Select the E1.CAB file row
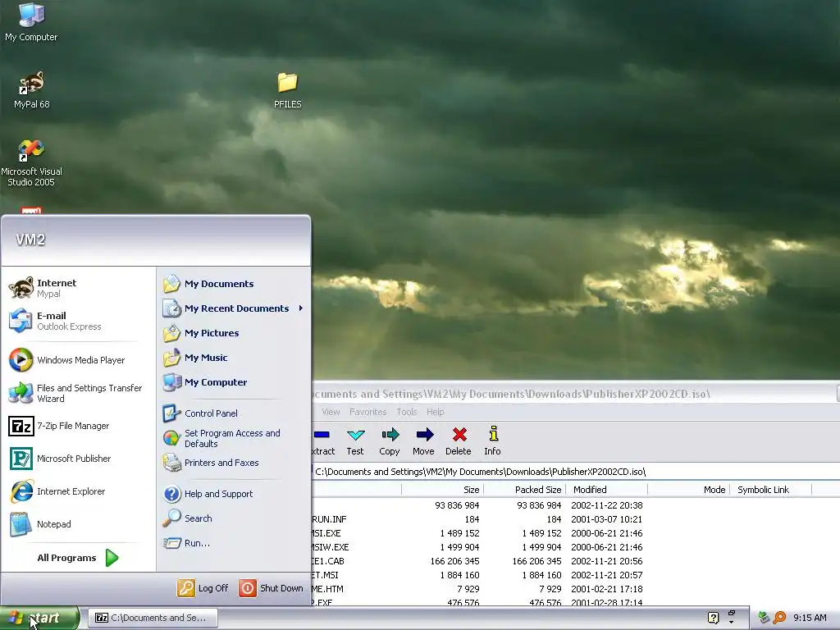The image size is (840, 630). coord(575,561)
